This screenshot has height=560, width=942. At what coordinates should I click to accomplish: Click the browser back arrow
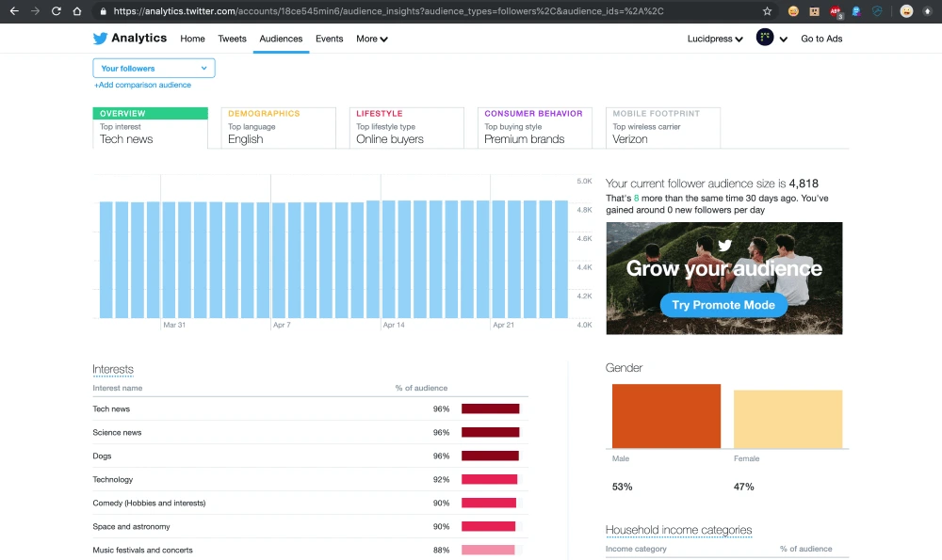pos(13,11)
